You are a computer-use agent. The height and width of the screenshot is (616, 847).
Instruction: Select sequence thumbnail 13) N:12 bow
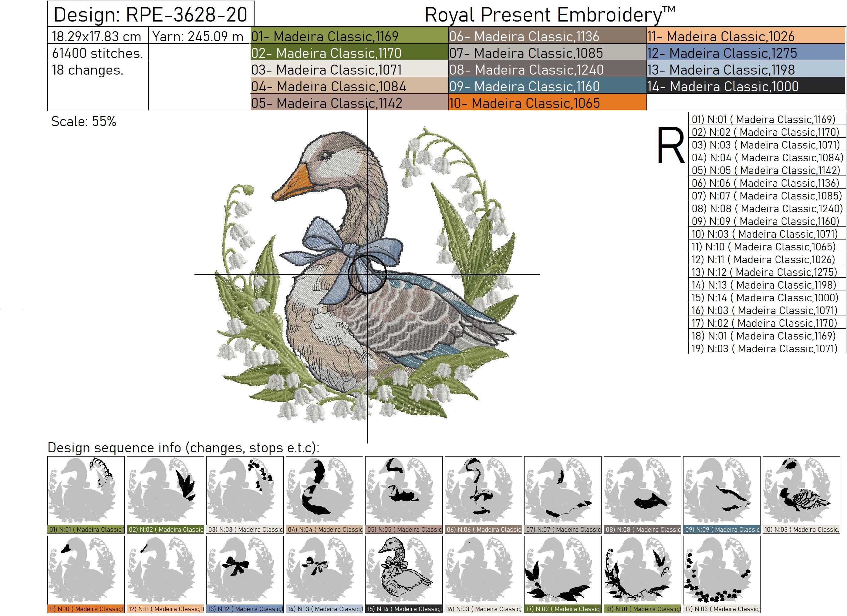click(x=245, y=574)
